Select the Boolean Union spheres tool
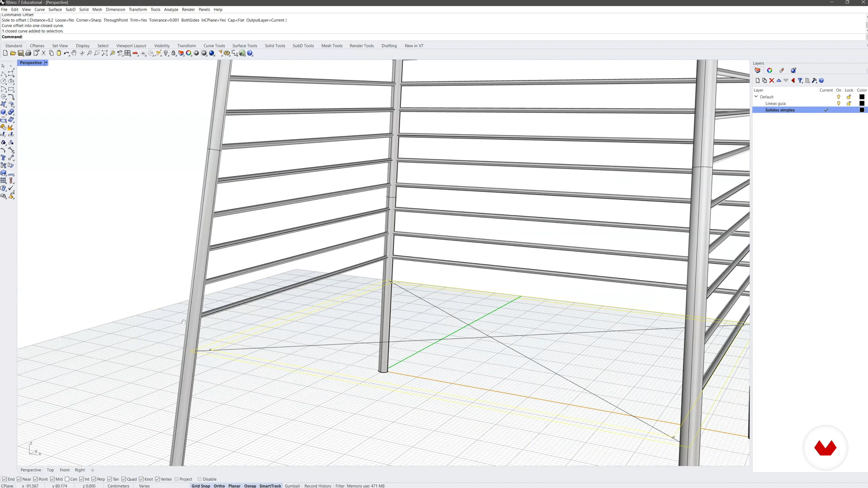Image resolution: width=868 pixels, height=488 pixels. (x=11, y=112)
